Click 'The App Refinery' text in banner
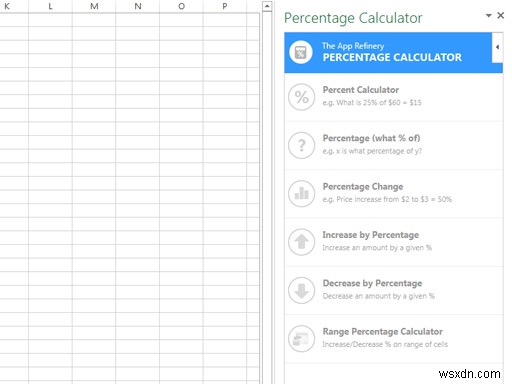Viewport: 512px width, 384px height. click(353, 46)
